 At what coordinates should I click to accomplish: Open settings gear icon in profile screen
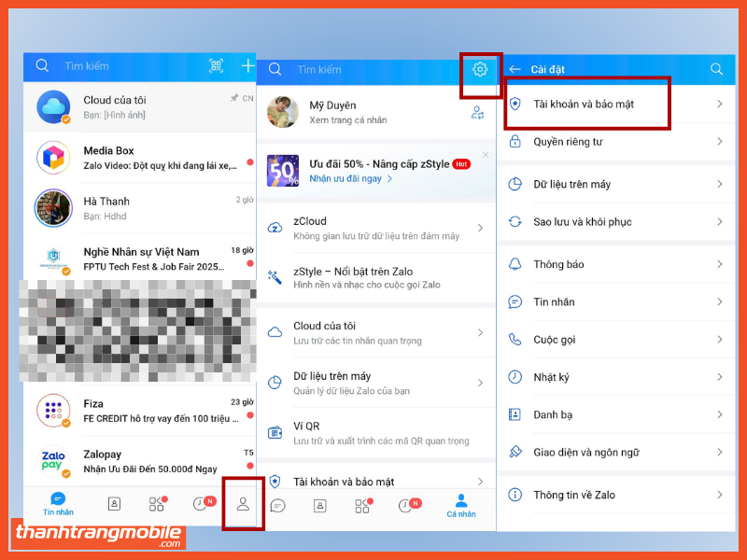[480, 69]
